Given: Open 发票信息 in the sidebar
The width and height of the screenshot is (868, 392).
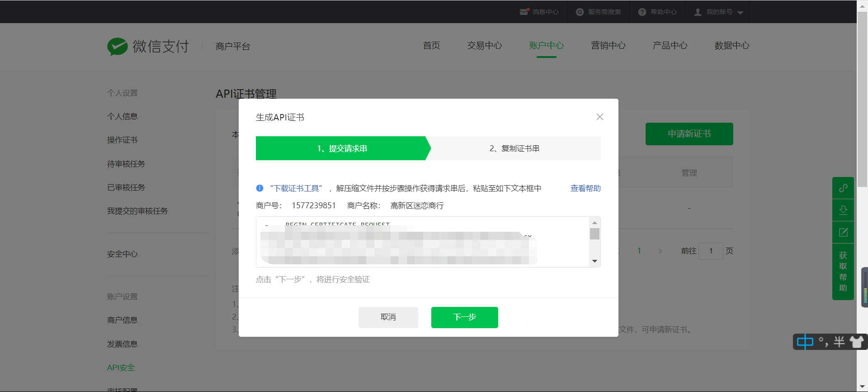Looking at the screenshot, I should click(x=123, y=344).
